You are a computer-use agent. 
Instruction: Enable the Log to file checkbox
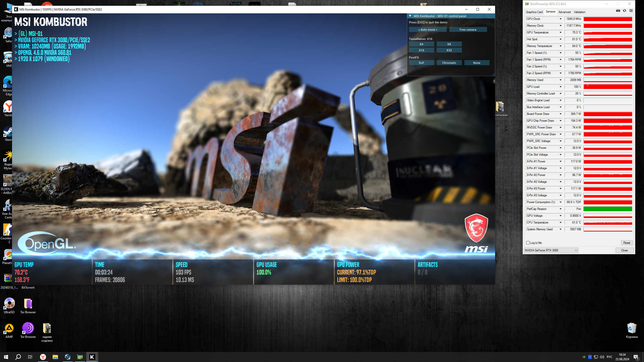pos(528,243)
